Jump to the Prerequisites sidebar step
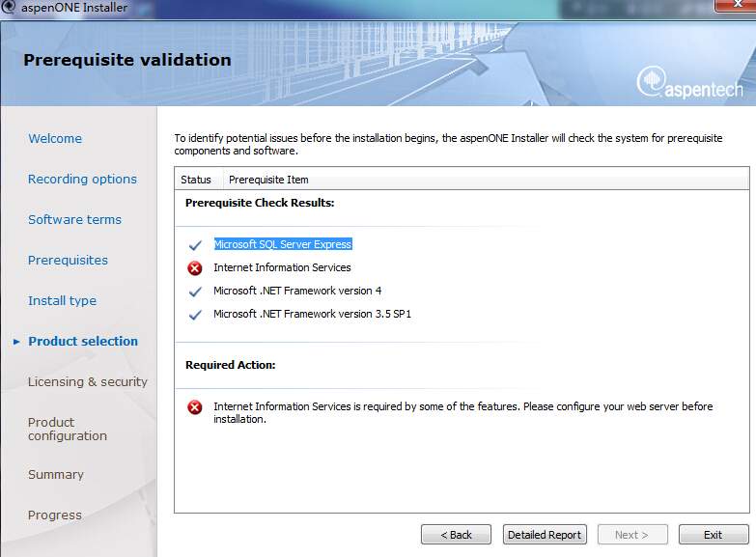This screenshot has height=557, width=756. pos(68,261)
